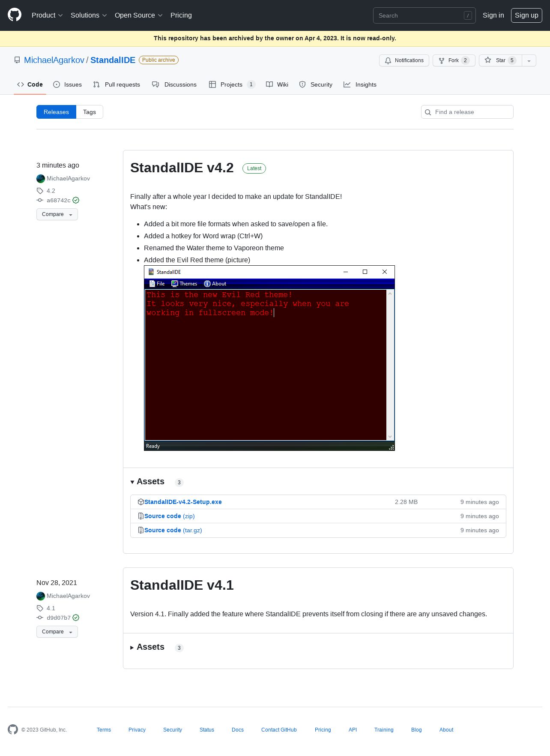The image size is (550, 756).
Task: Open Status in the footer
Action: click(x=207, y=730)
